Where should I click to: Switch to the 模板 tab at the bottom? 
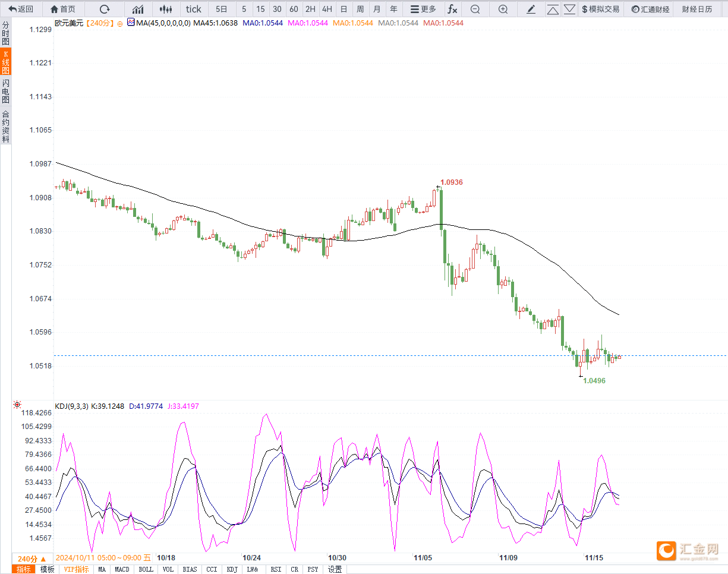coord(47,569)
